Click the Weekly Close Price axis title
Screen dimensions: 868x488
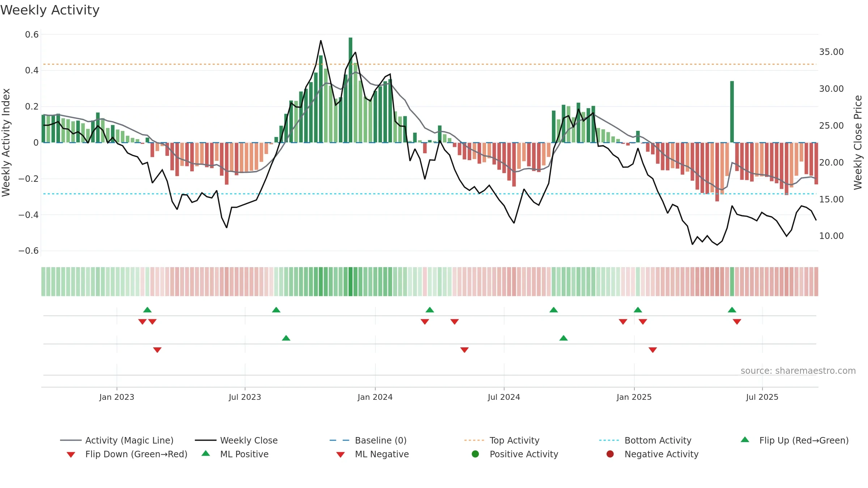858,142
